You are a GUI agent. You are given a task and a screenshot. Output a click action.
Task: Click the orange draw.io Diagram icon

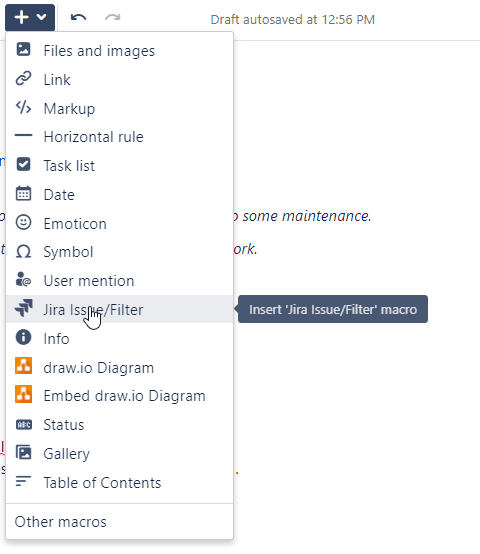(x=23, y=366)
